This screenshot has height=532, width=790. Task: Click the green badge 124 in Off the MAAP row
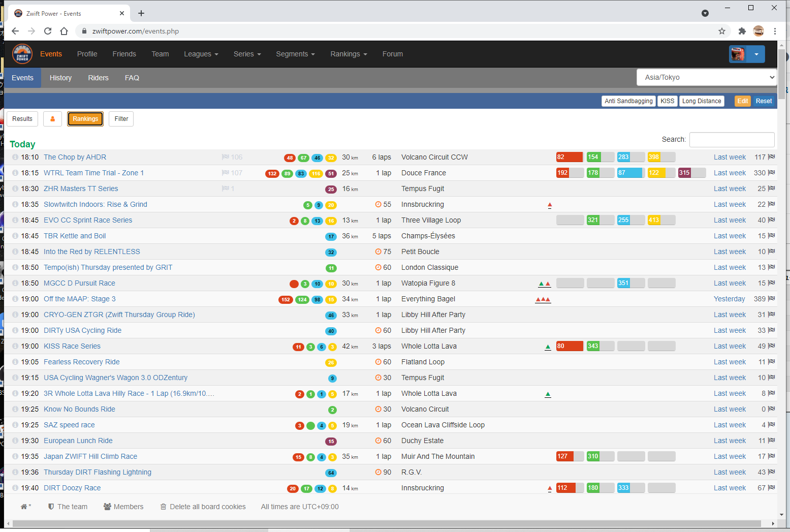pyautogui.click(x=302, y=299)
